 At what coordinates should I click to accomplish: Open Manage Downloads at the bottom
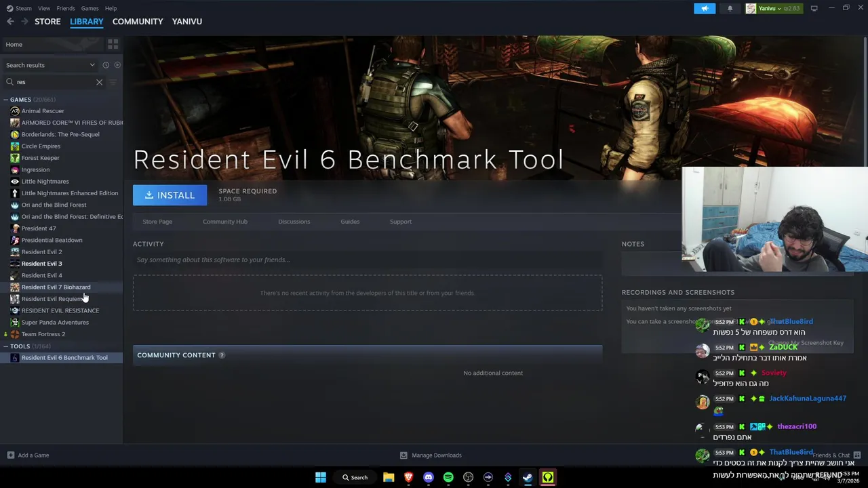(x=431, y=455)
